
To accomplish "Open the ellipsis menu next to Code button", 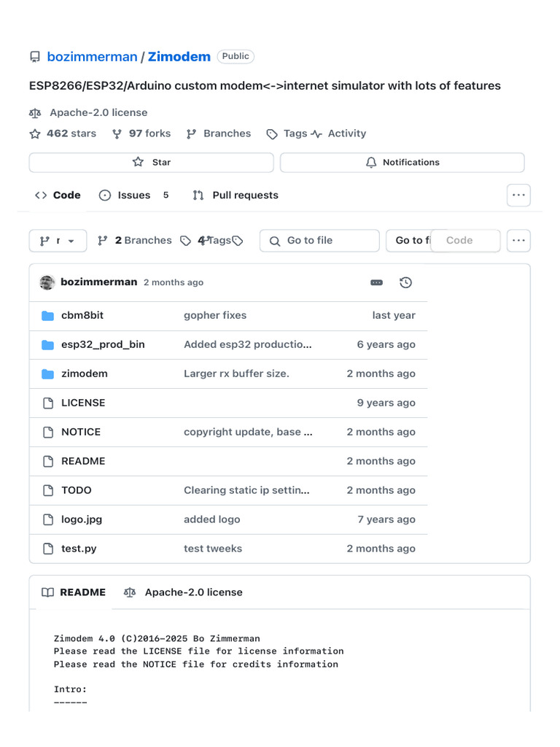I will (x=518, y=241).
